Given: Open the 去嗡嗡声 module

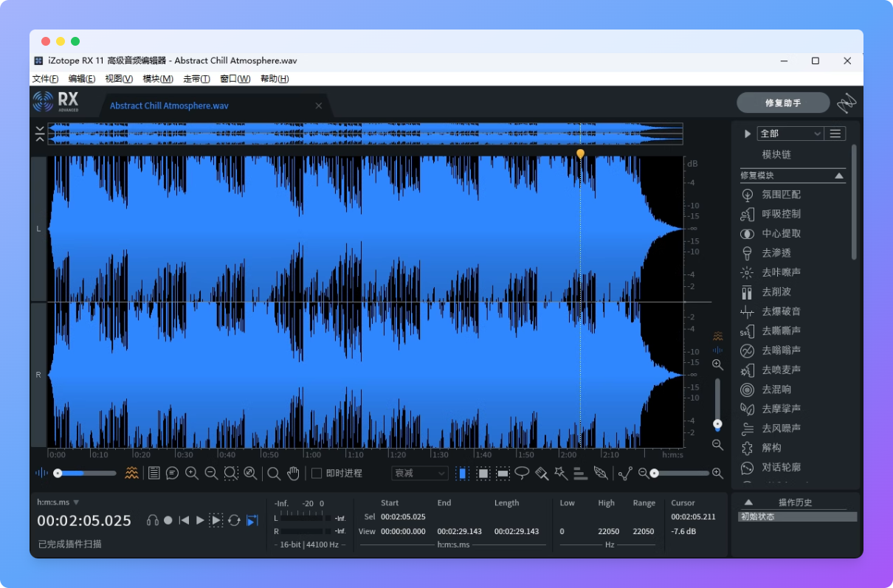Looking at the screenshot, I should 793,350.
